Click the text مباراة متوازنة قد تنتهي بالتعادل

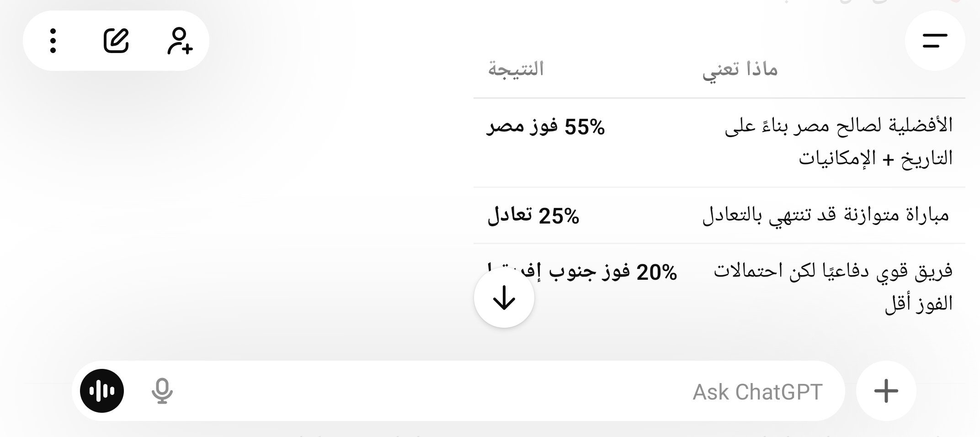826,215
